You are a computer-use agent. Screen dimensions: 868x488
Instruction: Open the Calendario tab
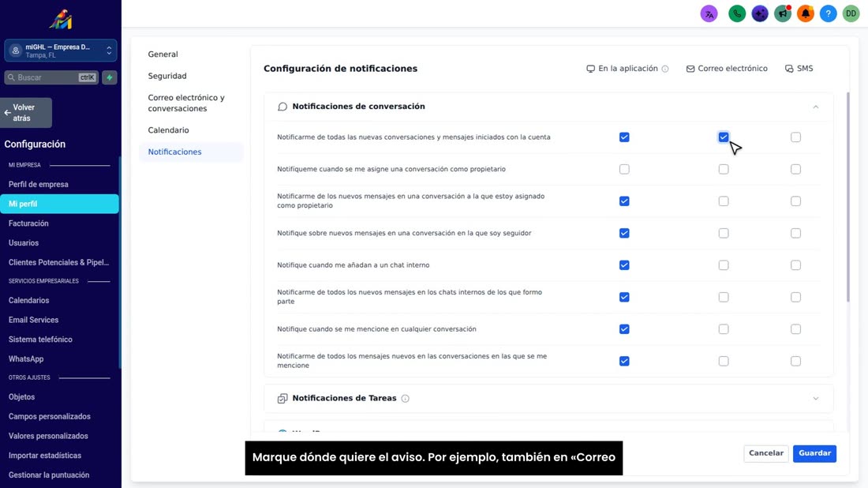pos(168,130)
